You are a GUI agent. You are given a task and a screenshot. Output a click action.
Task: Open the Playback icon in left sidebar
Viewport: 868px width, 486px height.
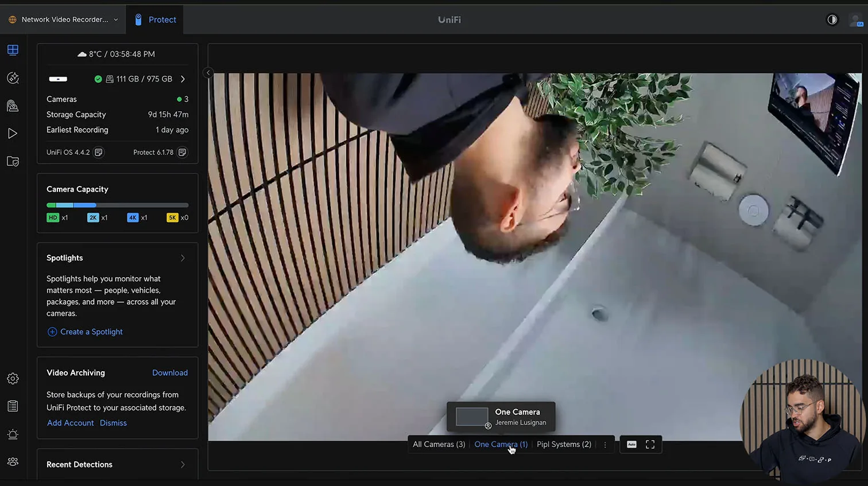coord(13,134)
